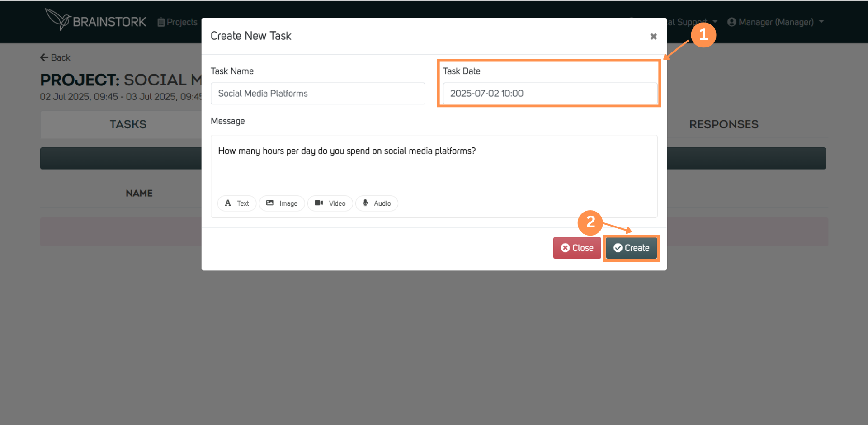Click the Brainstork stork logo icon
Viewport: 868px width, 425px height.
(x=57, y=19)
